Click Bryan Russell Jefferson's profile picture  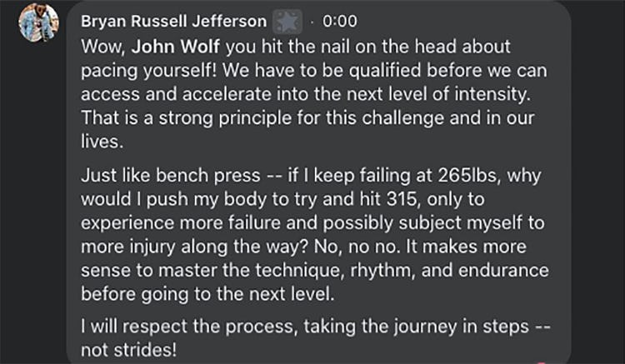point(38,22)
